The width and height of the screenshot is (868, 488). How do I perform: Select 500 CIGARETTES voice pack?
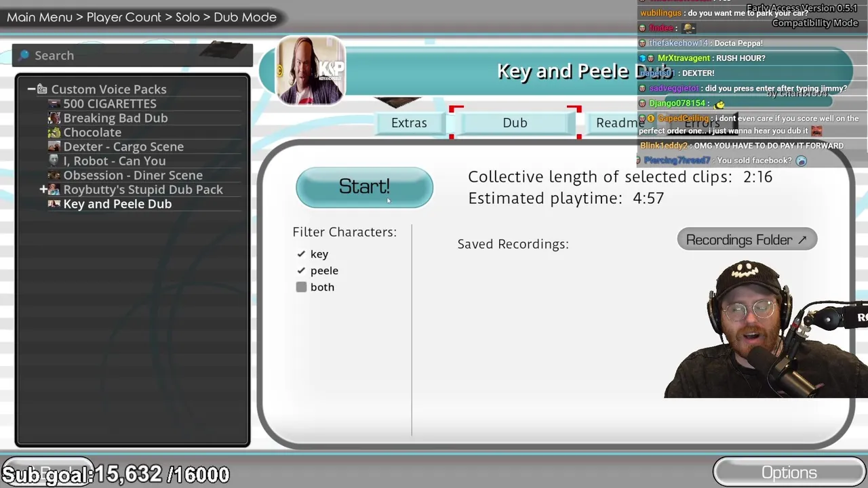(110, 104)
